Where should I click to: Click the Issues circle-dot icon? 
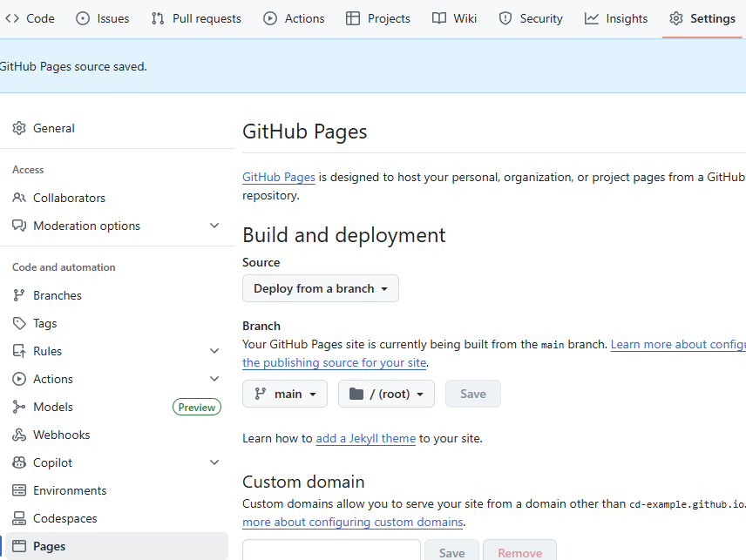pos(83,18)
